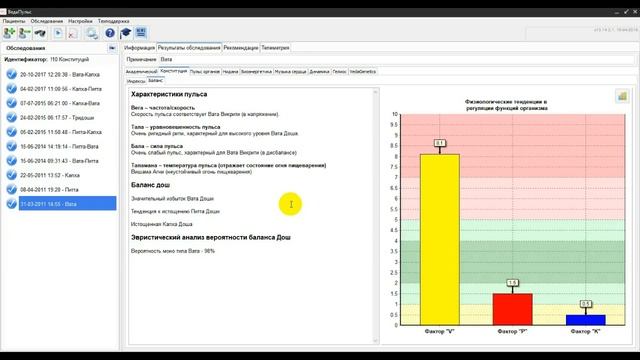This screenshot has width=640, height=360.
Task: Click the text panel scroll-up arrow
Action: [x=376, y=92]
